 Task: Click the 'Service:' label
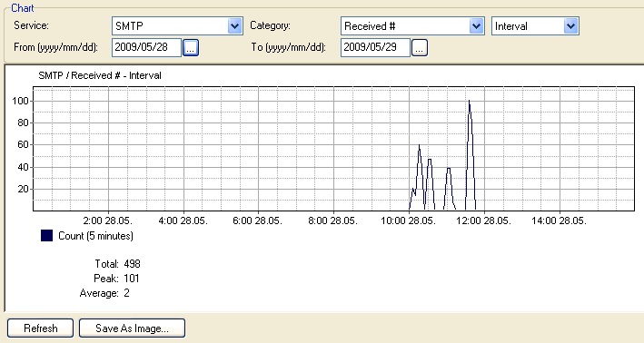tap(31, 25)
